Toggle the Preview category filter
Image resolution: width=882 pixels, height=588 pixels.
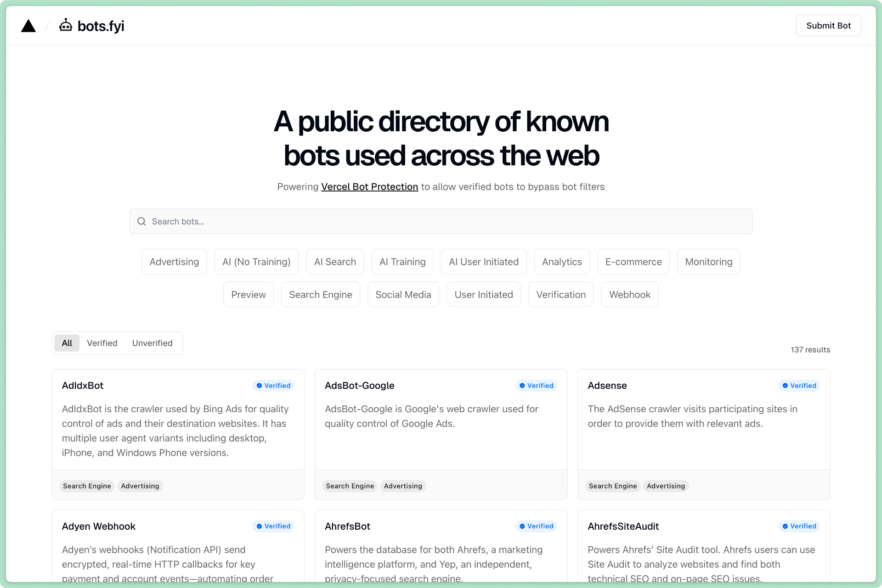249,295
